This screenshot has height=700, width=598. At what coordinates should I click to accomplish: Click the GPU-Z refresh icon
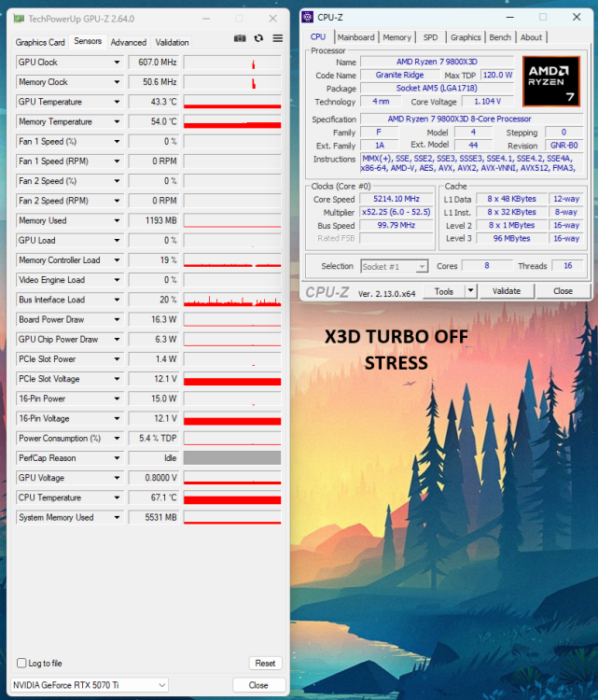pyautogui.click(x=258, y=38)
